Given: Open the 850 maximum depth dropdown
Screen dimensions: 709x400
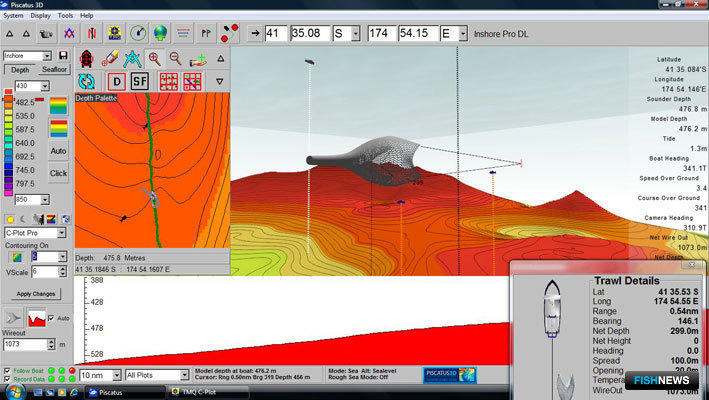Looking at the screenshot, I should 45,199.
